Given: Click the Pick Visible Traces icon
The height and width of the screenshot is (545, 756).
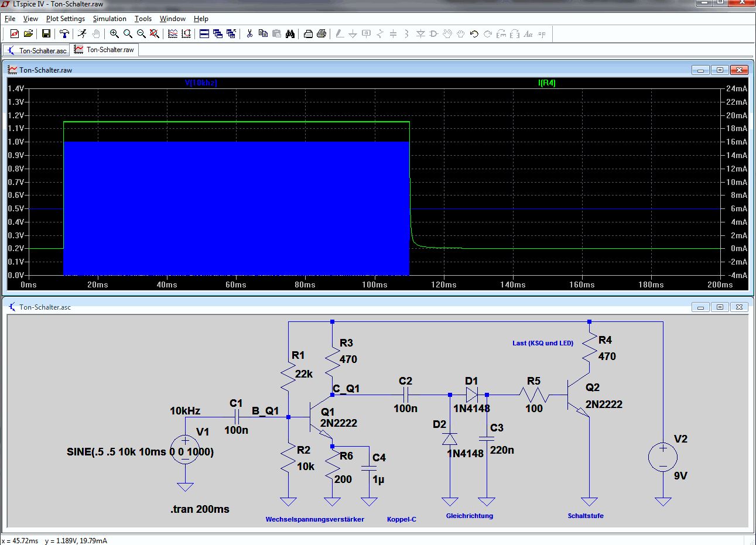Looking at the screenshot, I should (173, 34).
